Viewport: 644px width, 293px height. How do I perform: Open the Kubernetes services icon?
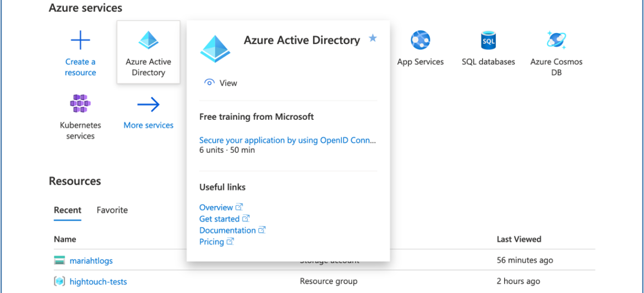pyautogui.click(x=80, y=103)
